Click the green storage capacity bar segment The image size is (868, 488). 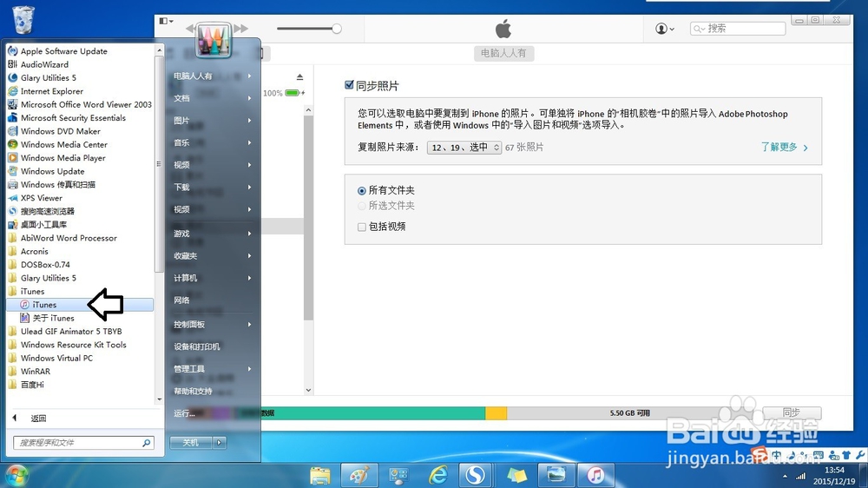(373, 413)
